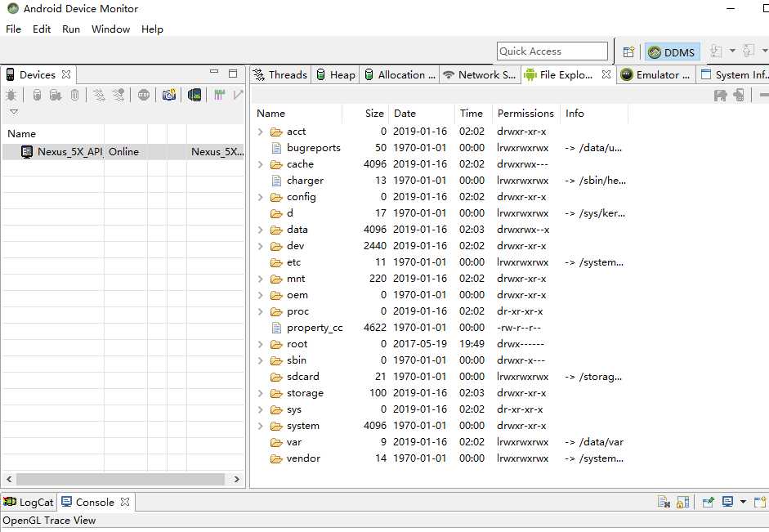Click the Pull file from device icon
This screenshot has height=532, width=769.
pyautogui.click(x=720, y=95)
